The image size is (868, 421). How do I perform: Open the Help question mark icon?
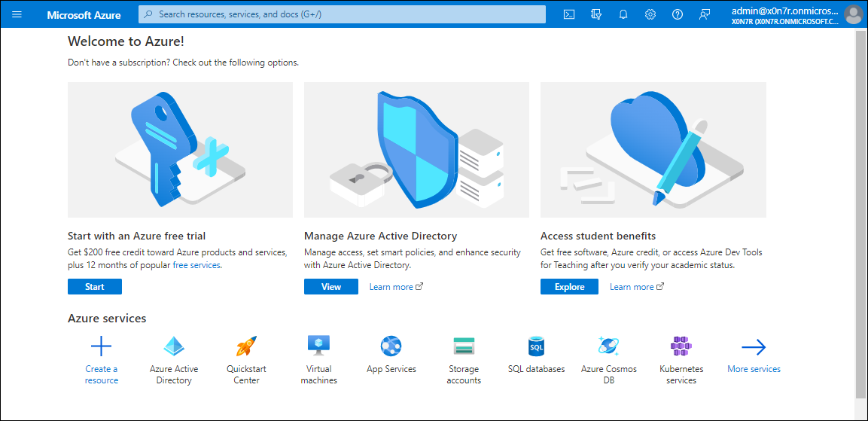(678, 14)
